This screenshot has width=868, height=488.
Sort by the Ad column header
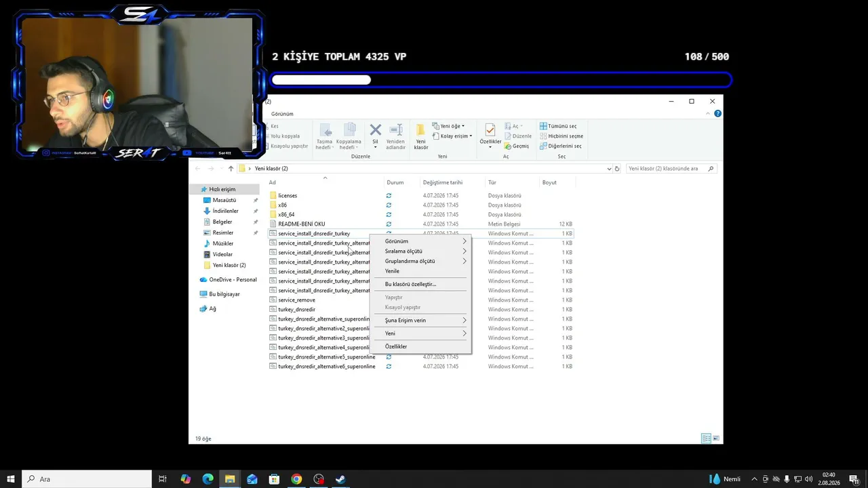coord(325,182)
